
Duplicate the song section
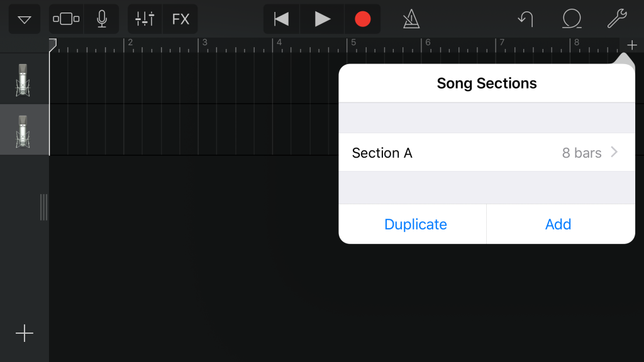click(415, 224)
